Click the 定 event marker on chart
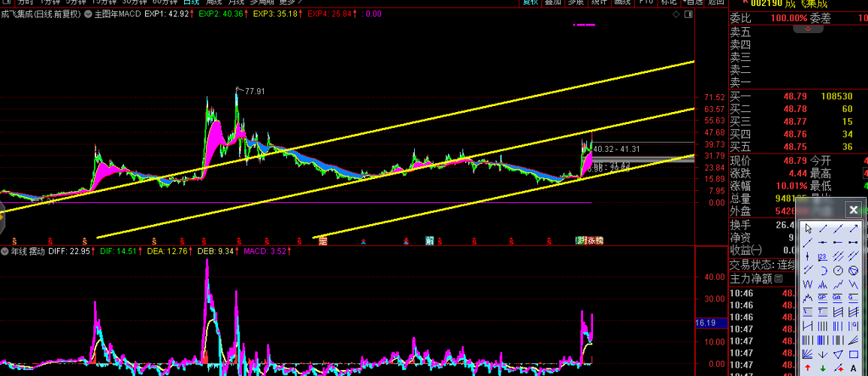The height and width of the screenshot is (376, 868). click(x=323, y=241)
